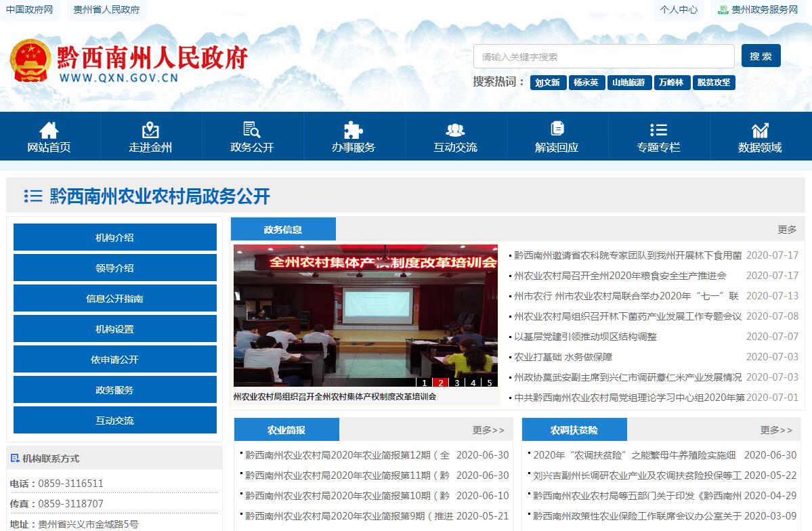Expand 更多 link in 政务信息 section
This screenshot has height=531, width=812.
click(x=787, y=230)
